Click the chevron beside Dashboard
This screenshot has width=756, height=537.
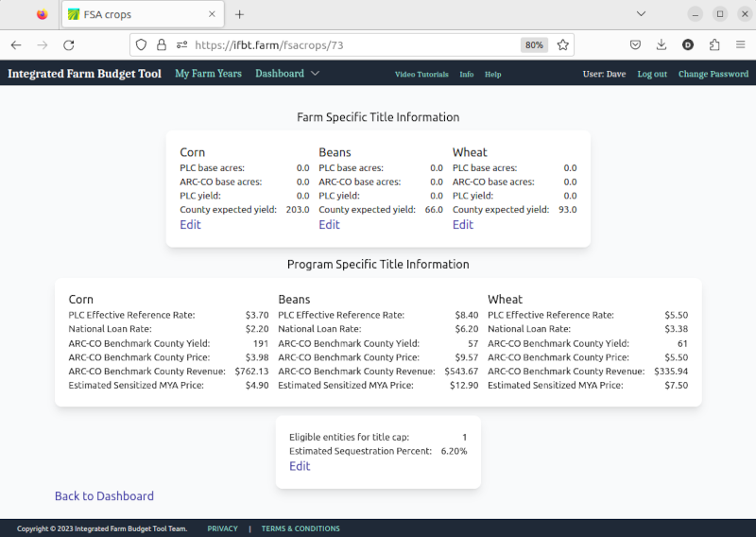[x=315, y=74]
